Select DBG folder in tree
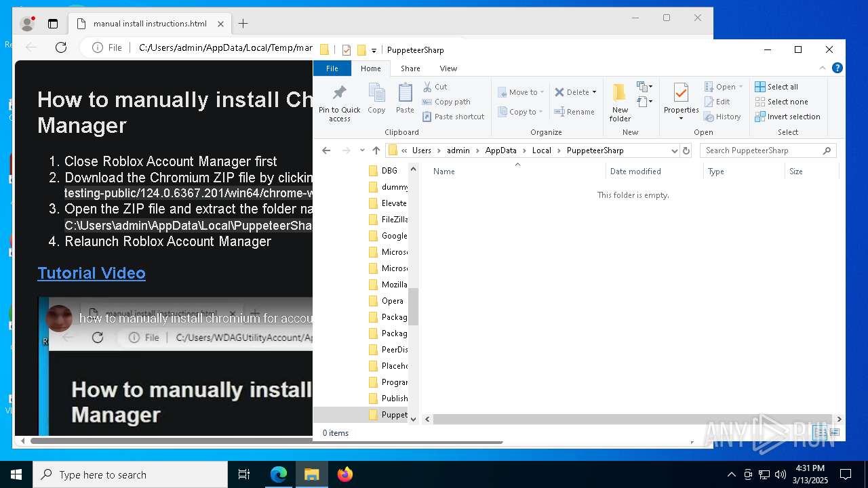Image resolution: width=868 pixels, height=488 pixels. click(x=389, y=171)
